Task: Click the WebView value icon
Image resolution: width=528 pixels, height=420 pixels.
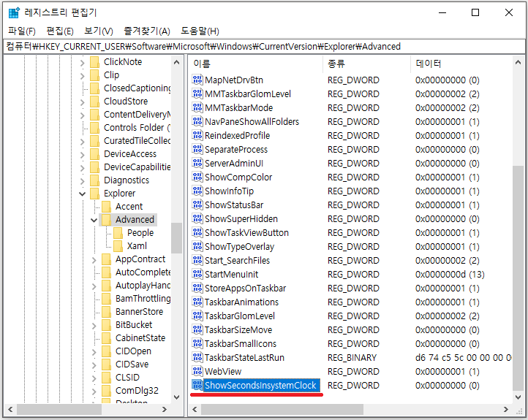Action: (x=197, y=371)
